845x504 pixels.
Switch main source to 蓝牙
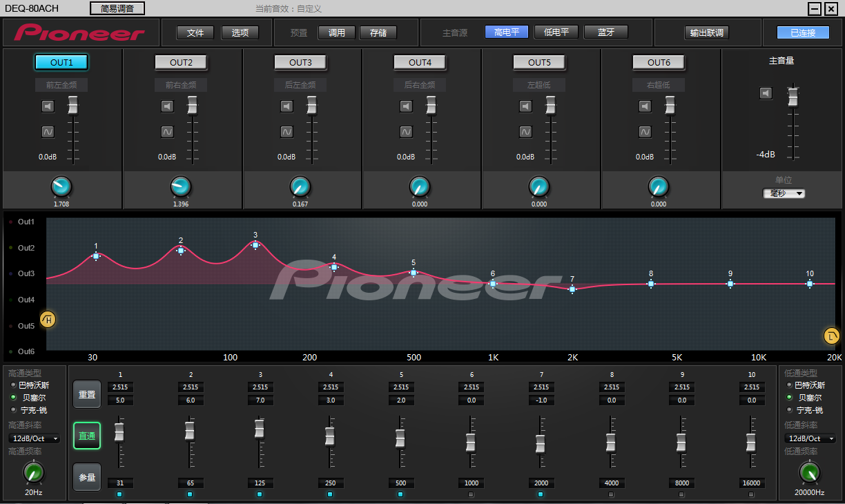pyautogui.click(x=606, y=32)
